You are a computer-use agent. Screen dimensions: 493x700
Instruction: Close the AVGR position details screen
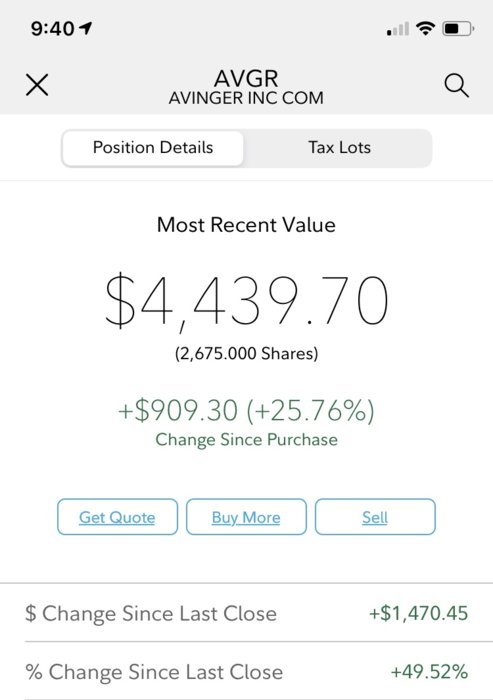[37, 85]
